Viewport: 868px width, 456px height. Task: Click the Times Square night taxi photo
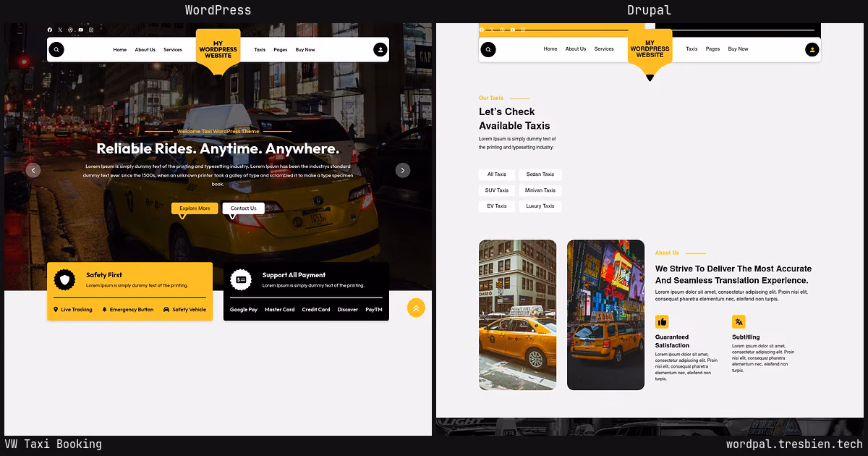[x=605, y=315]
